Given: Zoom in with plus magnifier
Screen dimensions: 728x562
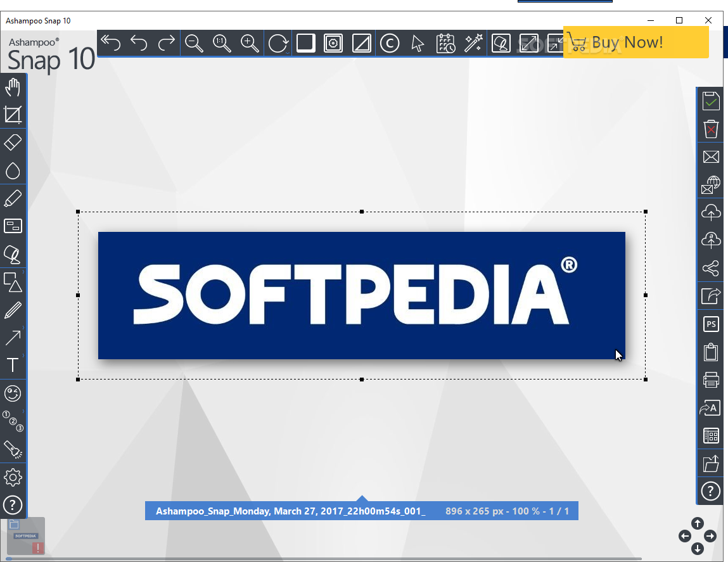Looking at the screenshot, I should [x=250, y=43].
